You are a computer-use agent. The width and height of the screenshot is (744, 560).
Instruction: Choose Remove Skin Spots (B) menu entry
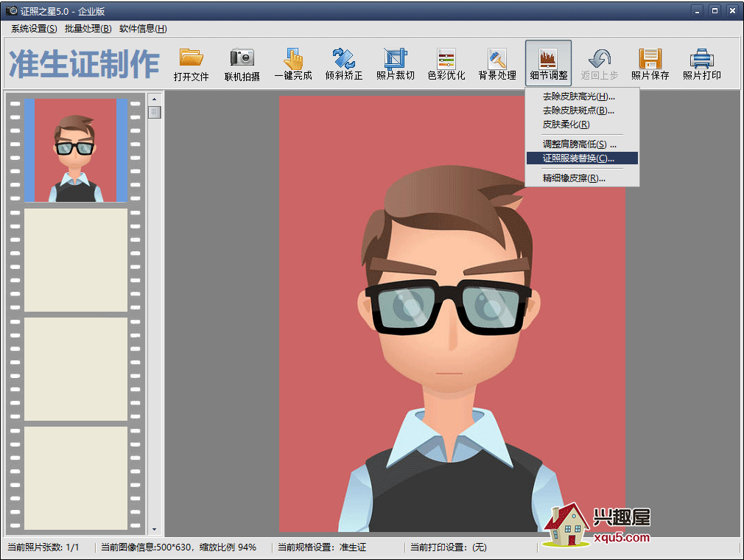click(578, 111)
